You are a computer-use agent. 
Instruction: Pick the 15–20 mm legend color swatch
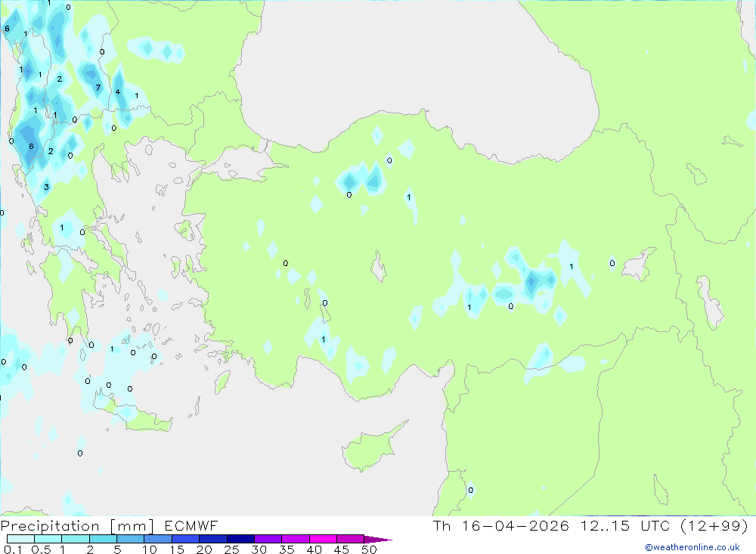(x=186, y=539)
